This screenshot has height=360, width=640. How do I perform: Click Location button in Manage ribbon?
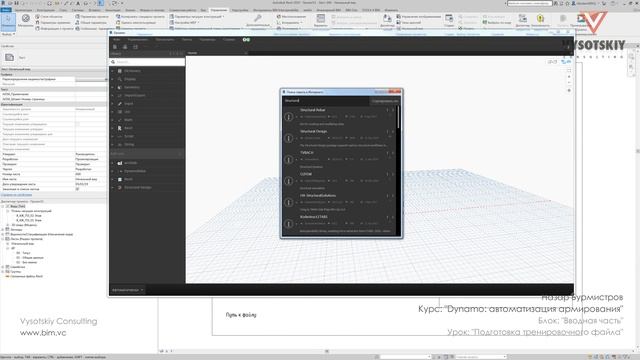[x=291, y=17]
